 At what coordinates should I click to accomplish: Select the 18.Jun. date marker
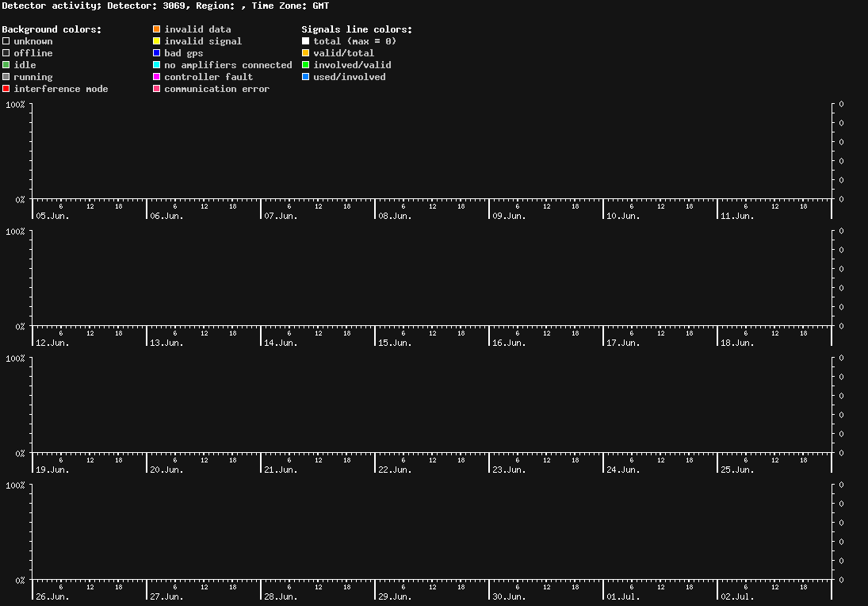click(x=737, y=343)
